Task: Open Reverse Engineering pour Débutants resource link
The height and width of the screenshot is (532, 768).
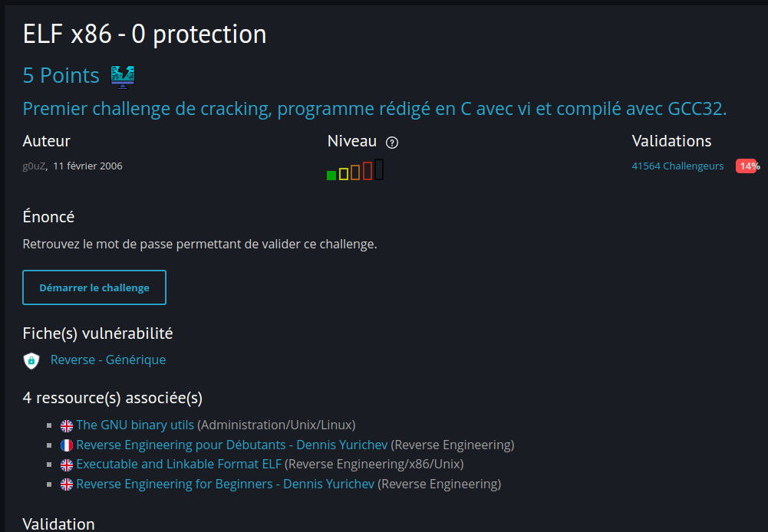Action: click(232, 445)
